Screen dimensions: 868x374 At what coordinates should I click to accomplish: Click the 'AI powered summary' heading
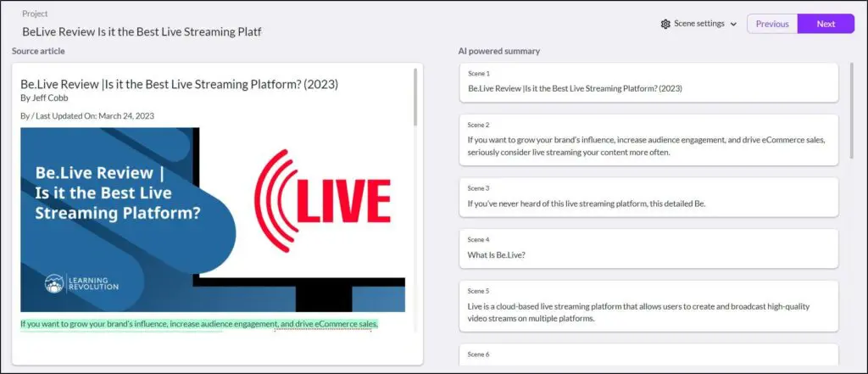pyautogui.click(x=498, y=51)
